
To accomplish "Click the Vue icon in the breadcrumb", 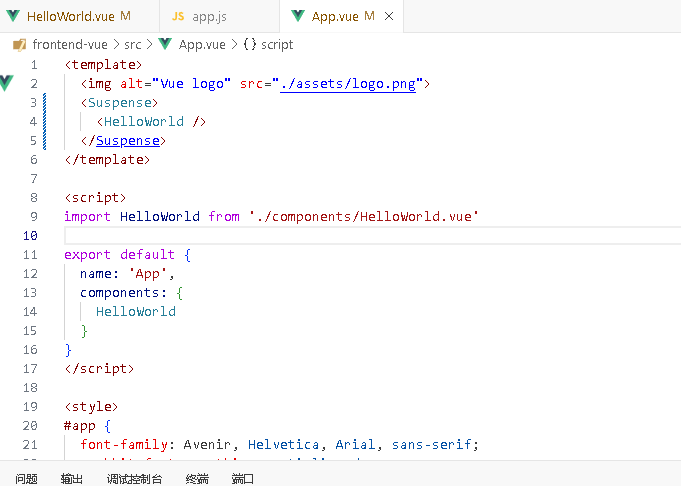I will click(x=165, y=44).
